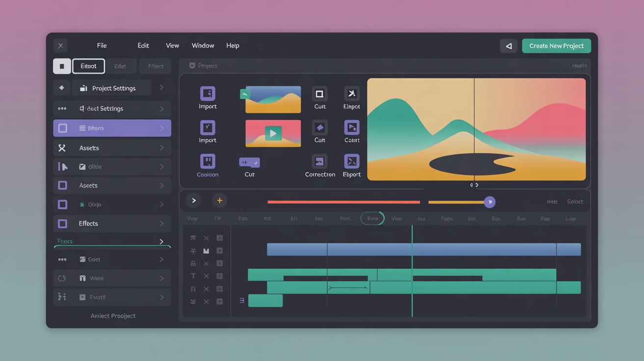Click the Einpot tool icon
Image resolution: width=644 pixels, height=361 pixels.
[351, 94]
